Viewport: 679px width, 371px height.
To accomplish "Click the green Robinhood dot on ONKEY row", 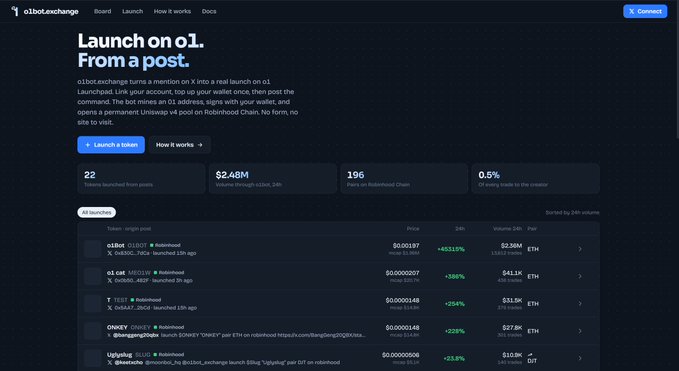I will 155,327.
